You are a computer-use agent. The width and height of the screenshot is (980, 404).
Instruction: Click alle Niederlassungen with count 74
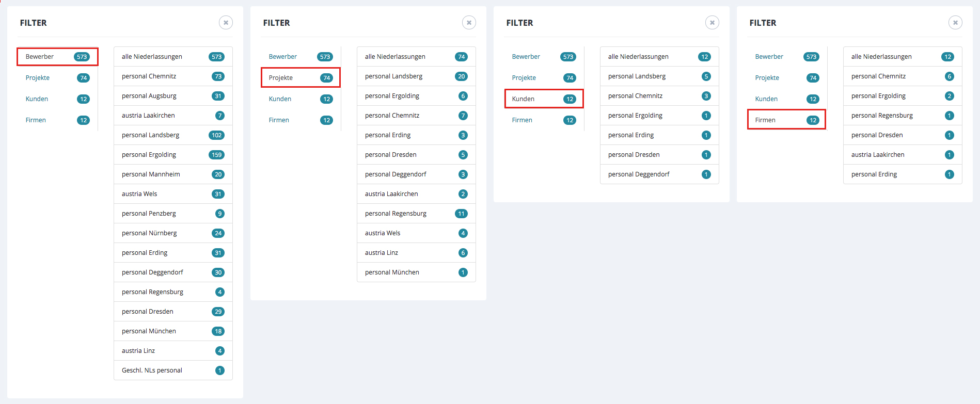coord(416,57)
